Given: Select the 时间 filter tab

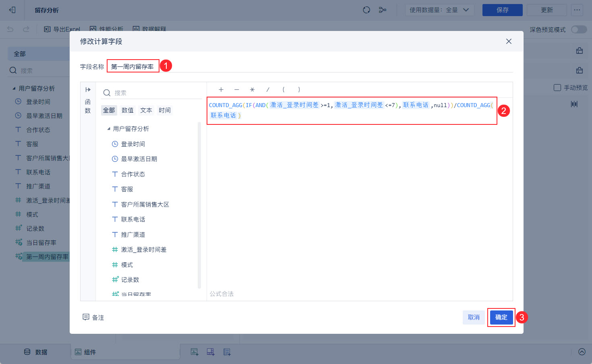Looking at the screenshot, I should tap(165, 110).
